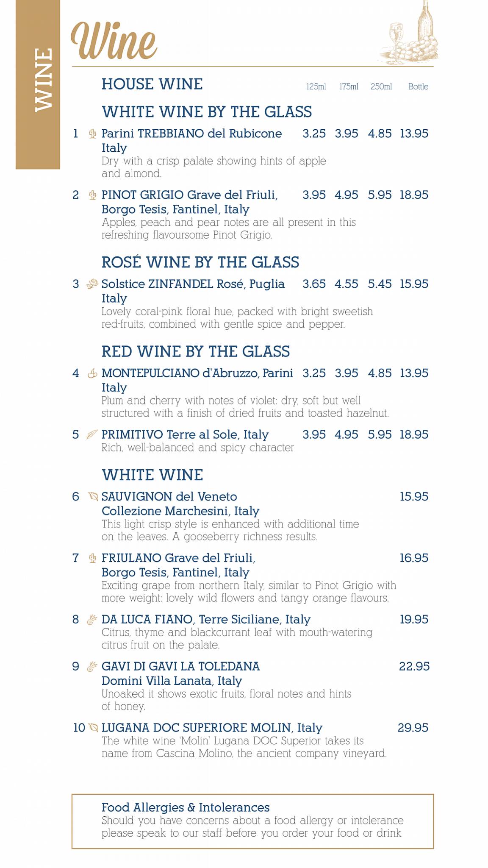Image resolution: width=488 pixels, height=868 pixels.
Task: Click the fruit icon next to Da Luca Fiano
Action: (x=92, y=620)
